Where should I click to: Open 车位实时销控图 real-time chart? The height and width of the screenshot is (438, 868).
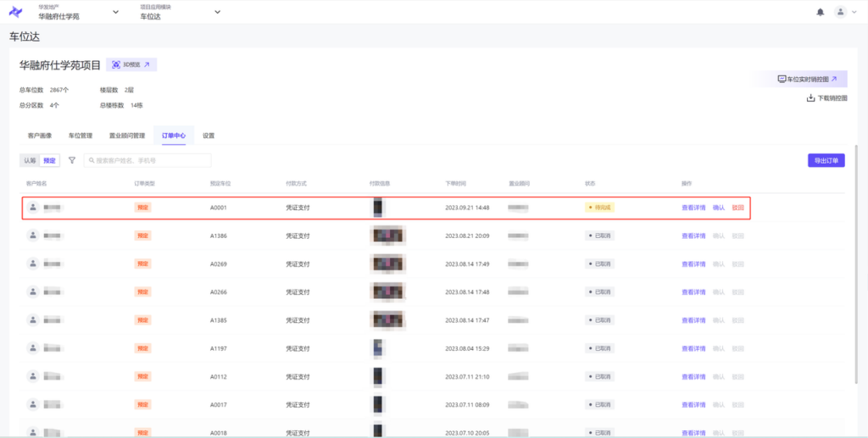coord(806,79)
